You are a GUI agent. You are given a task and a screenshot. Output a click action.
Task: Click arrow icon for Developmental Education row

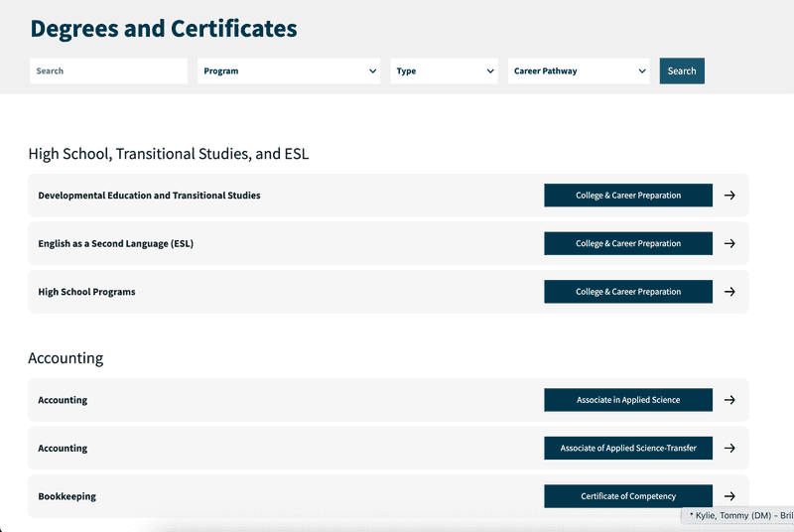[729, 196]
